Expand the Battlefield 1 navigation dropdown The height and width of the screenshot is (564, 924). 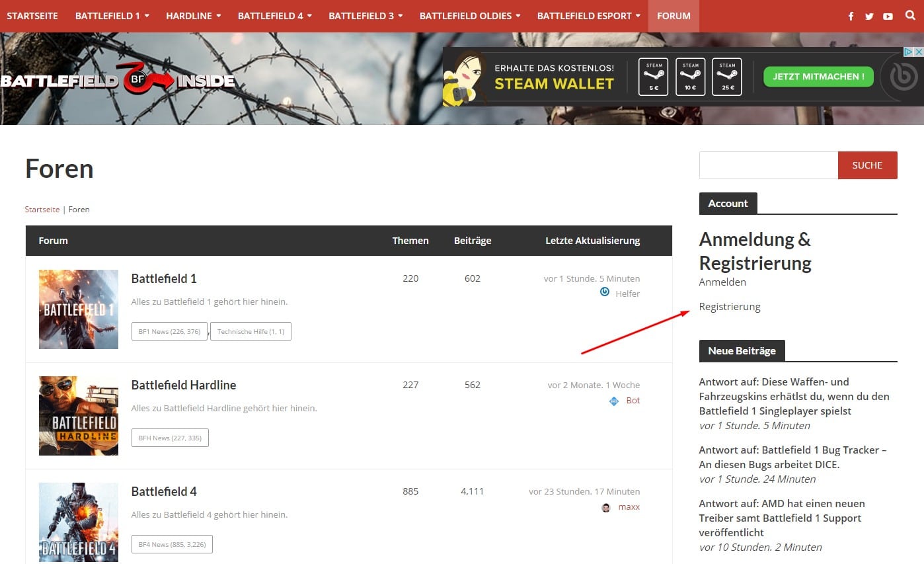(x=112, y=16)
